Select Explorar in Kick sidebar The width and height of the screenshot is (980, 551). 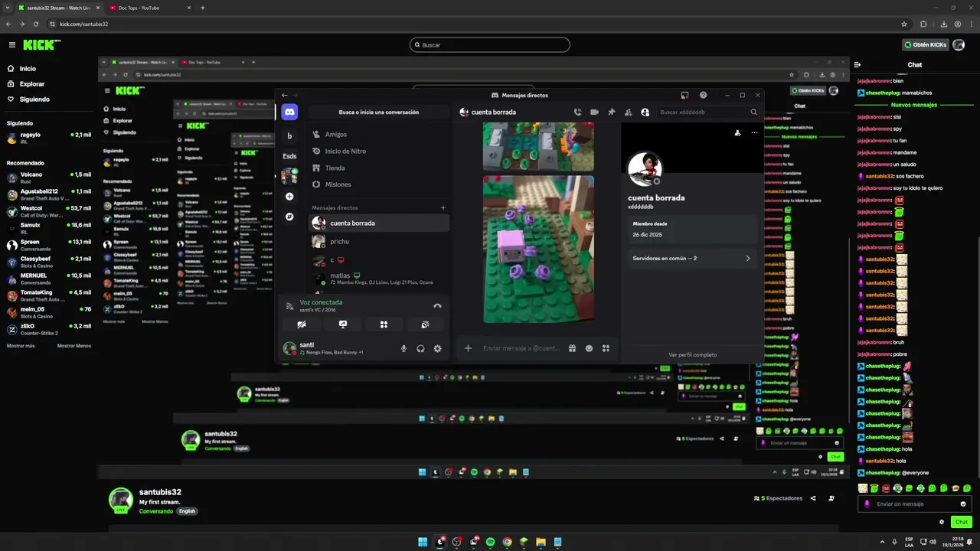tap(32, 84)
